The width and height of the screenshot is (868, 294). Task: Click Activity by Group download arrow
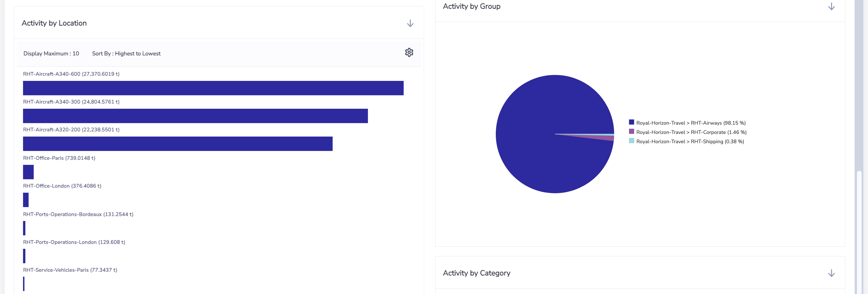tap(831, 6)
